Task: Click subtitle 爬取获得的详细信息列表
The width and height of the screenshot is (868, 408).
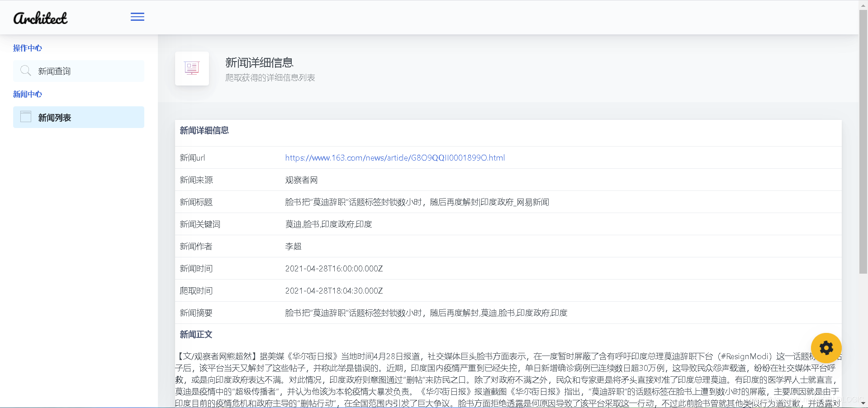Action: coord(270,78)
